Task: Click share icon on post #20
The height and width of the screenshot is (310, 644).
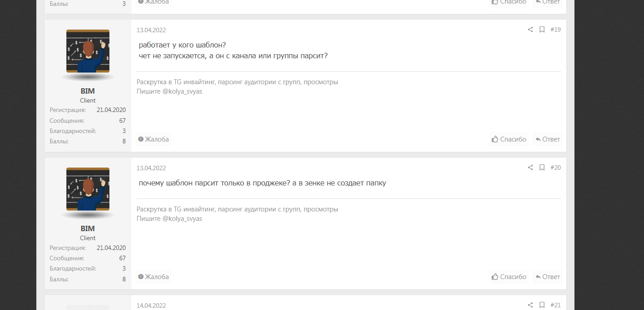Action: [530, 168]
